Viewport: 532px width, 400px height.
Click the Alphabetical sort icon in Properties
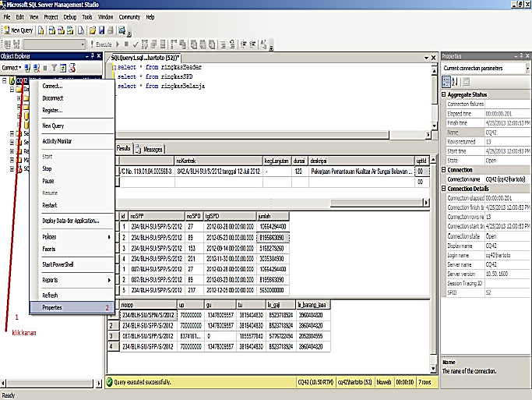[455, 82]
